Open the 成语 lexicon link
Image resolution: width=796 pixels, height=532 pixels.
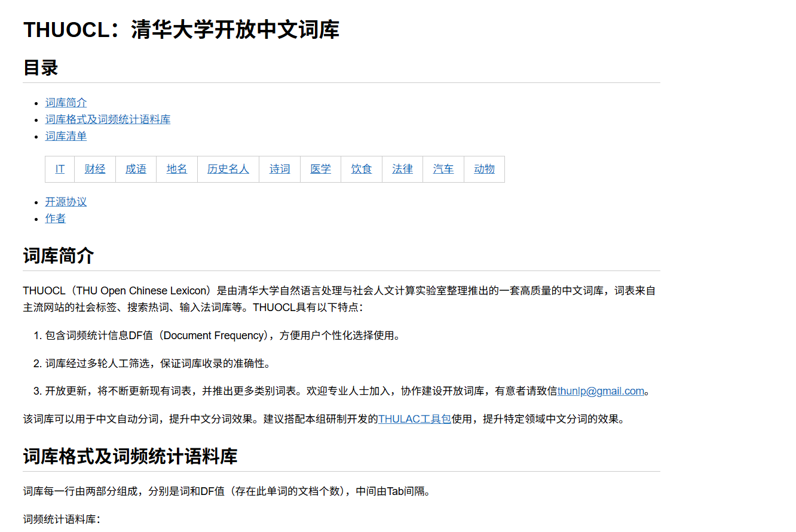tap(136, 169)
